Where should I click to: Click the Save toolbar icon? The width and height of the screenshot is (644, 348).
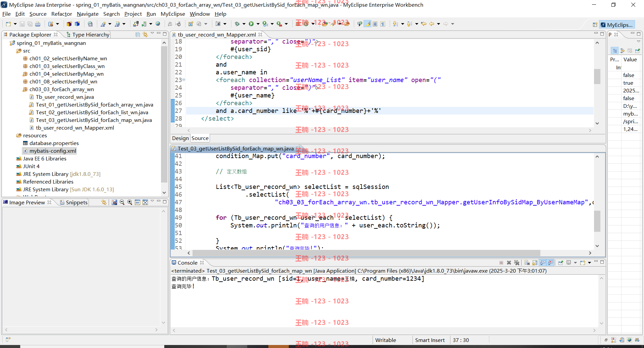tap(22, 24)
